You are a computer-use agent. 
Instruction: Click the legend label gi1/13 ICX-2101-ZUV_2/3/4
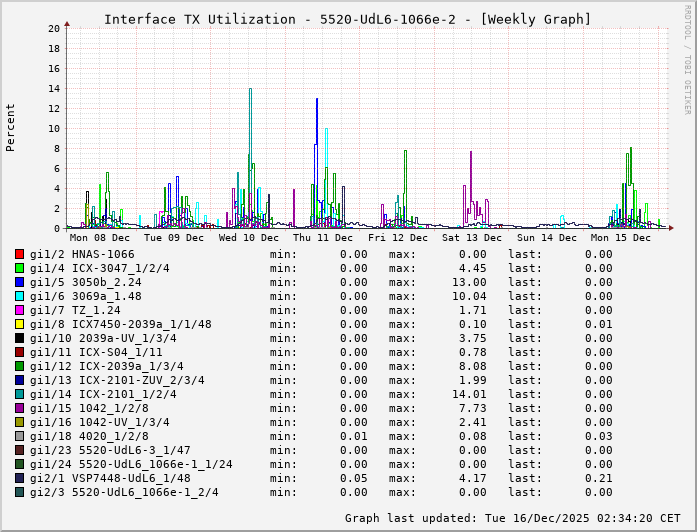pyautogui.click(x=117, y=380)
